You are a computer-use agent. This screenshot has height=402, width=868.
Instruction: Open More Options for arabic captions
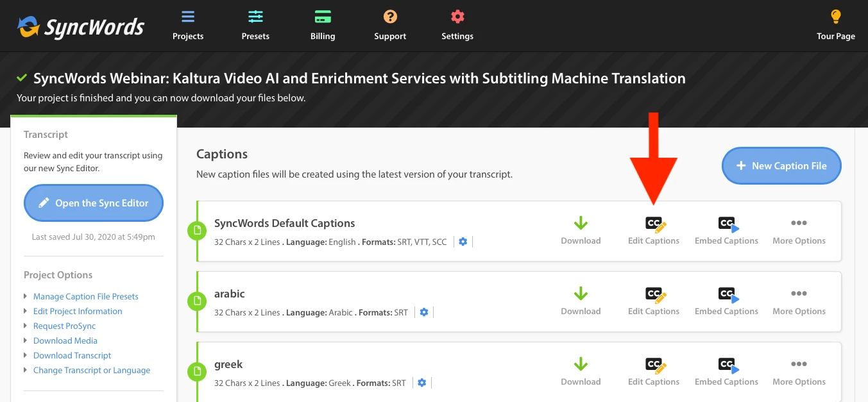[x=799, y=301]
